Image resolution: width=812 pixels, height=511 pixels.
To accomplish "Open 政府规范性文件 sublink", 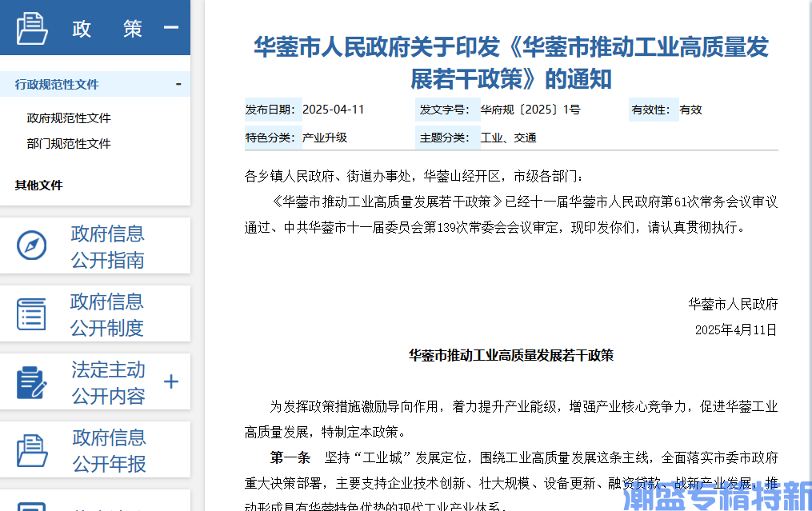I will coord(69,118).
